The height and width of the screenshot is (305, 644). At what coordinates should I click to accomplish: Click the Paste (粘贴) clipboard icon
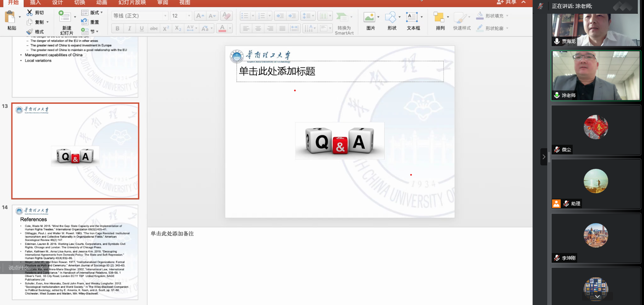10,17
